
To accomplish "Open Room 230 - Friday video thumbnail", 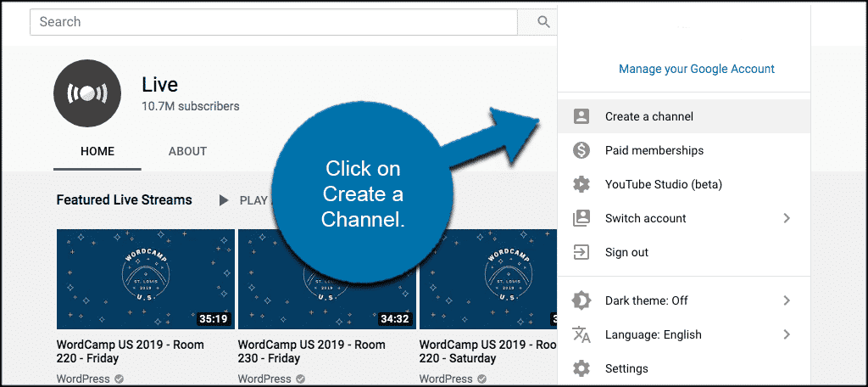I will click(x=326, y=279).
